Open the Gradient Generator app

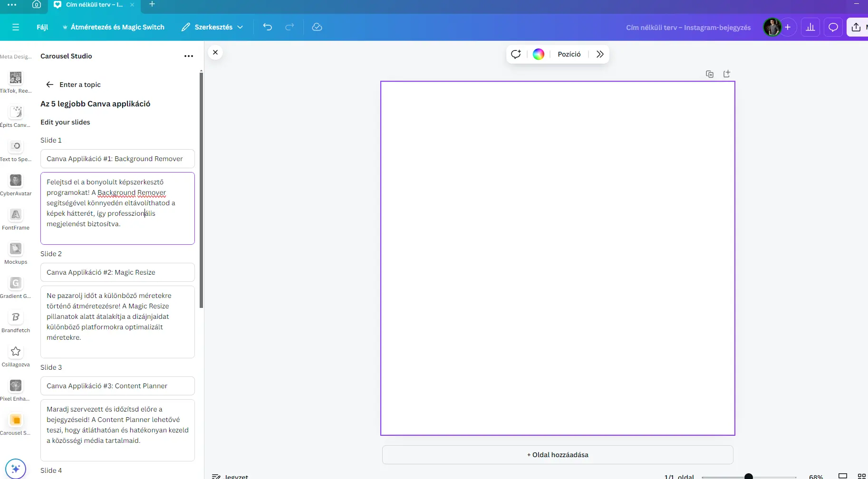pyautogui.click(x=16, y=287)
